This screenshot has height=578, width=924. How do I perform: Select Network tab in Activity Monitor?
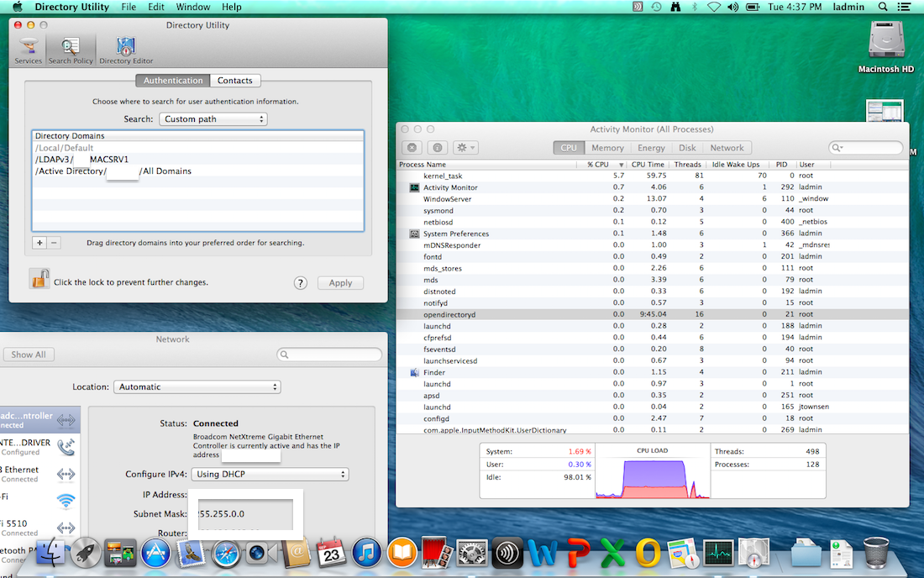[727, 148]
